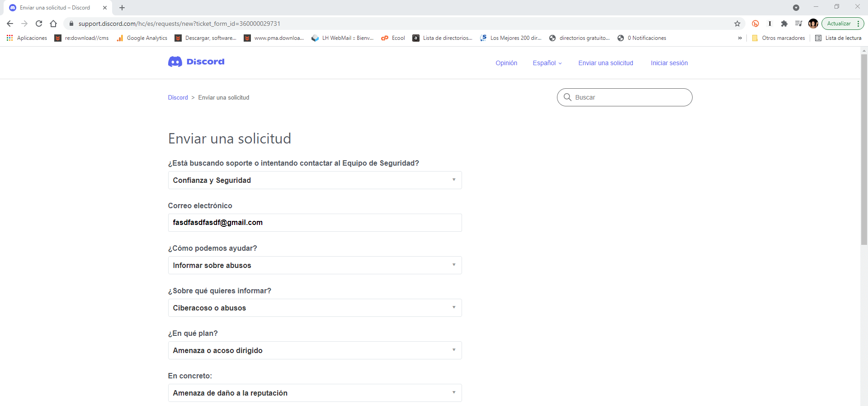Open the Lista de directorios bookmark
This screenshot has width=868, height=406.
[x=443, y=38]
